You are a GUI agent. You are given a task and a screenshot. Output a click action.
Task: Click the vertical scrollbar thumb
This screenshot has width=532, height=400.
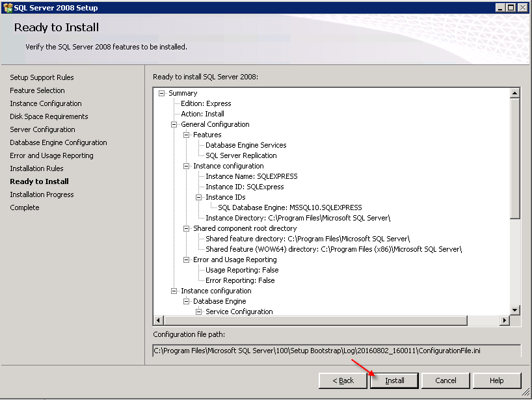pos(514,158)
